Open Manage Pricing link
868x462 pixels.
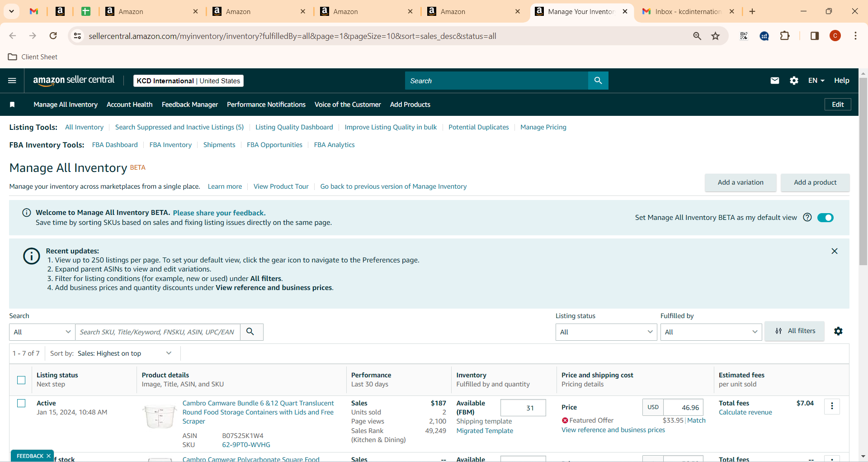(543, 127)
